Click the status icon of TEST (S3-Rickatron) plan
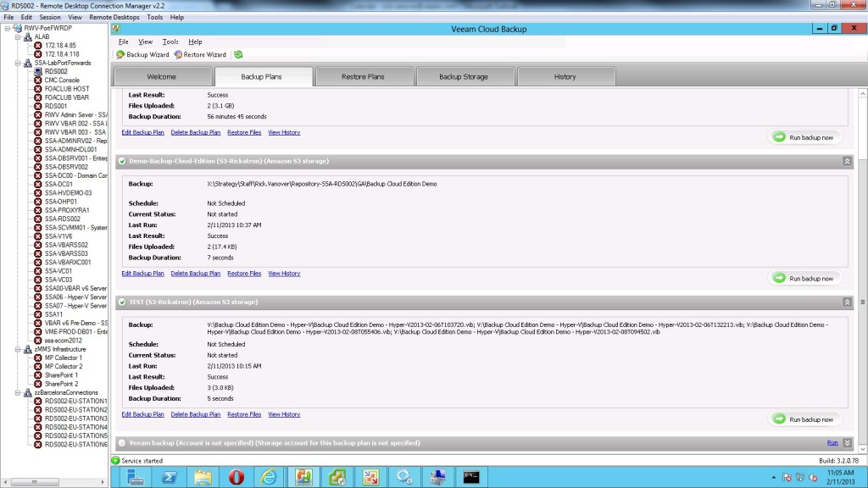Screen dimensions: 868x488 [122, 302]
